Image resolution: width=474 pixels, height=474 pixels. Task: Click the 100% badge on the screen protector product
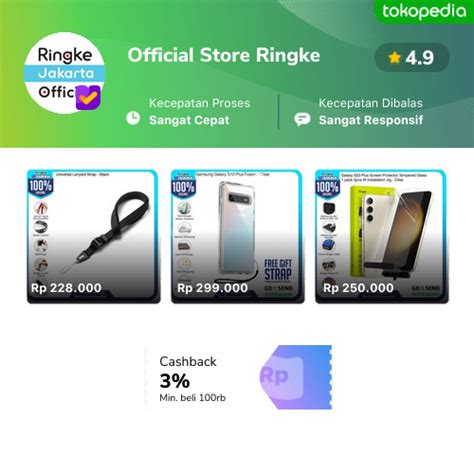(x=327, y=186)
